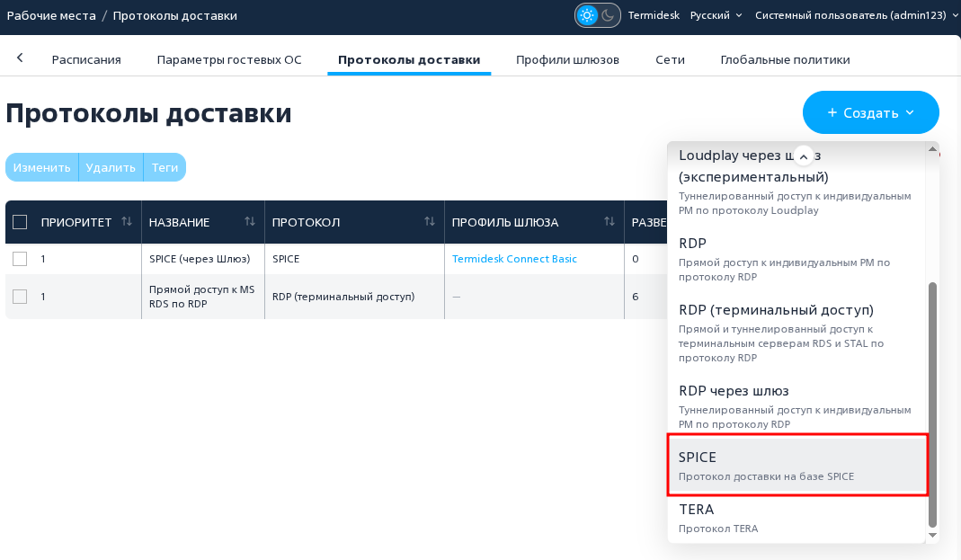Open the Параметры гостевых ОС tab
Image resolution: width=961 pixels, height=560 pixels.
[229, 59]
